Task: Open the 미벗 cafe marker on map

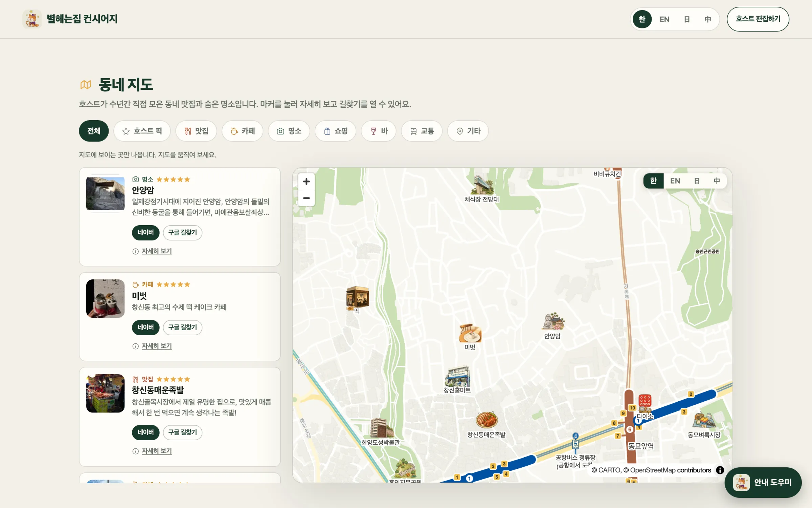Action: pos(470,333)
